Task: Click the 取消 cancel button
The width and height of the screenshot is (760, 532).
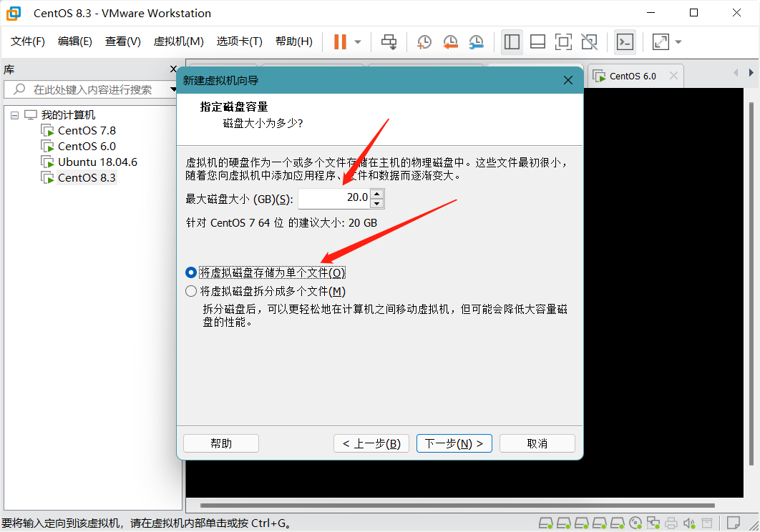Action: click(x=537, y=443)
